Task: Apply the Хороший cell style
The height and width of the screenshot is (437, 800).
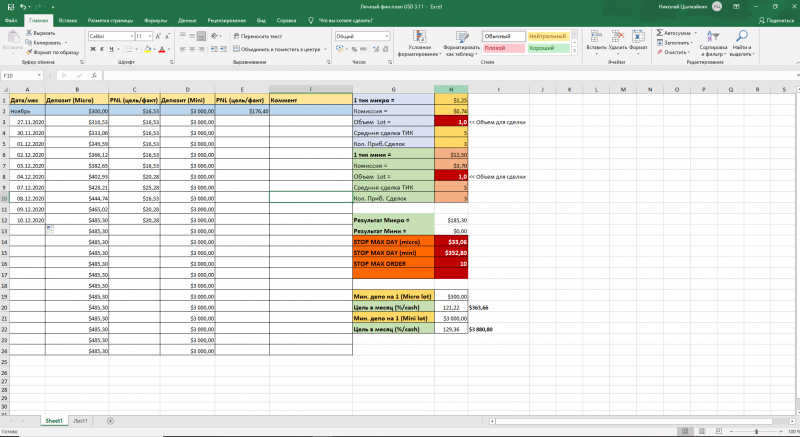Action: tap(548, 48)
